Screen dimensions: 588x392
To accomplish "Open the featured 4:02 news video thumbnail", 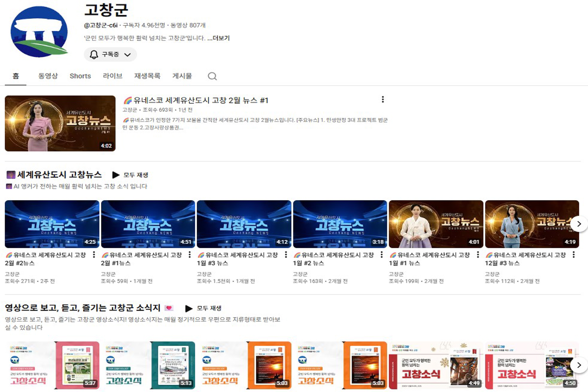I will [x=60, y=123].
